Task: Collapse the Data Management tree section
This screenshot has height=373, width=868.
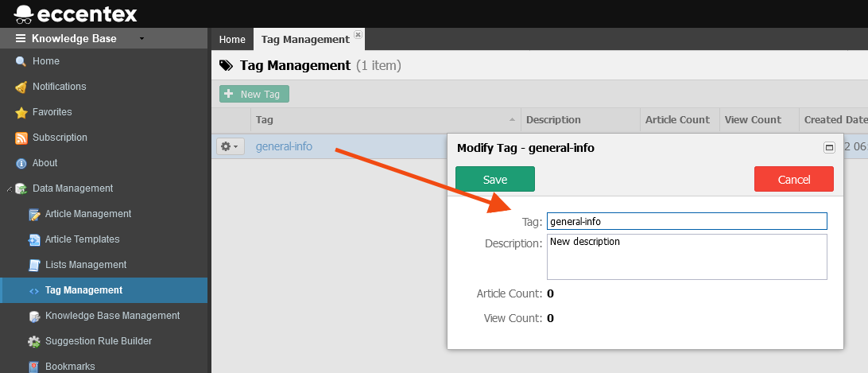Action: pyautogui.click(x=10, y=188)
